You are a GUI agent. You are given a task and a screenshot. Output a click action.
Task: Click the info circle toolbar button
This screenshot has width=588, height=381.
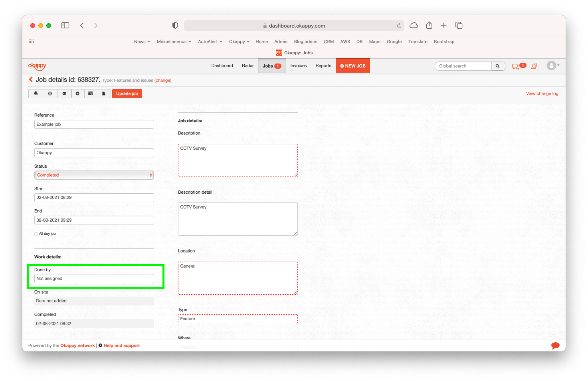(x=50, y=93)
